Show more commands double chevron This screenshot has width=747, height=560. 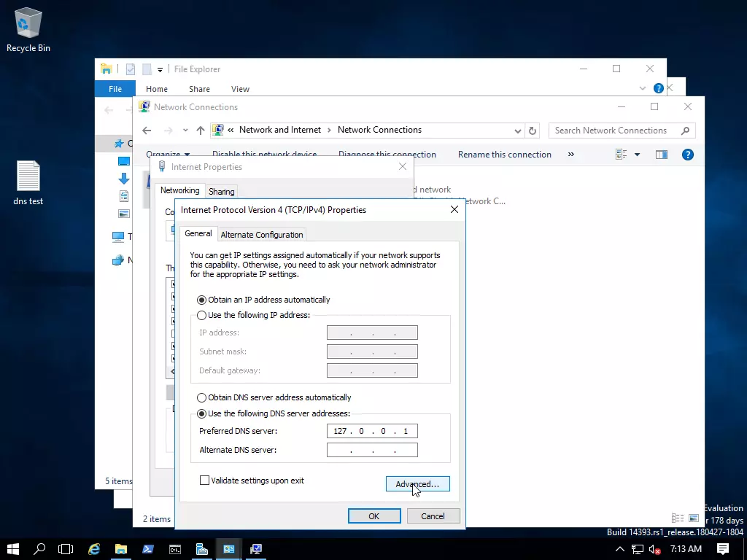click(x=570, y=155)
